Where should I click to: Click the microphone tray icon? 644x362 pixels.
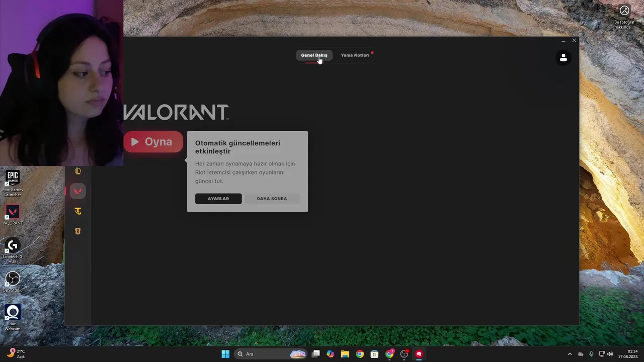coord(591,354)
